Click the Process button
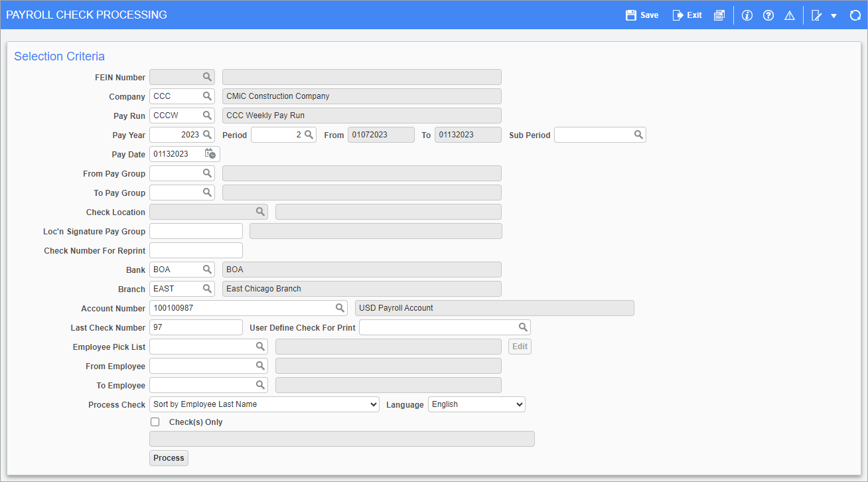This screenshot has height=482, width=868. pyautogui.click(x=169, y=458)
